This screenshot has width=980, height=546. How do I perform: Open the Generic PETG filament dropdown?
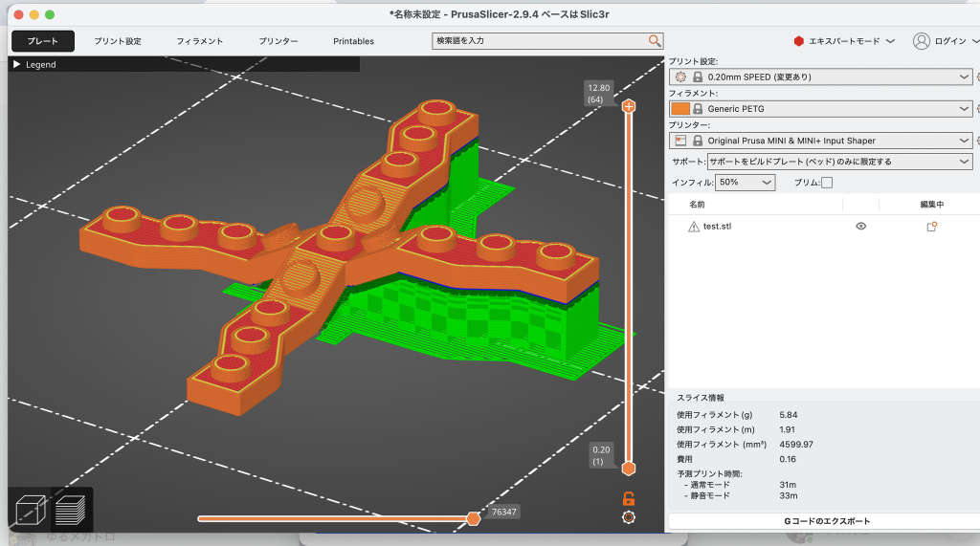point(964,109)
